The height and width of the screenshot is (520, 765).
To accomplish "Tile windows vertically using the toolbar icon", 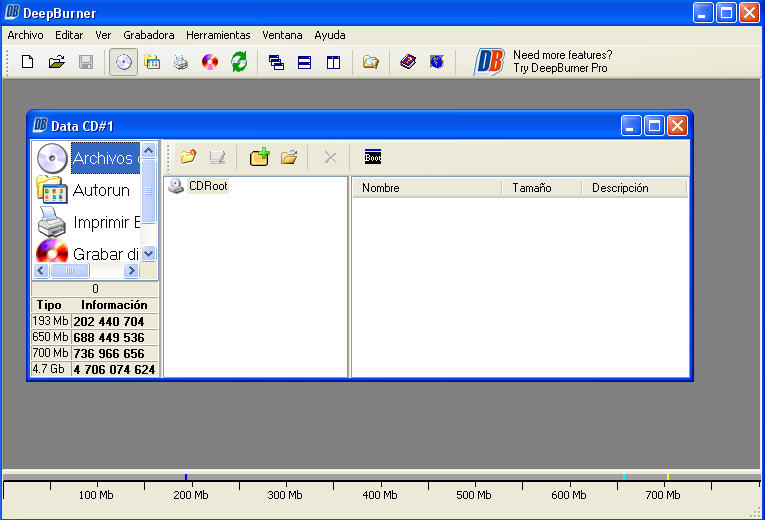I will click(333, 62).
